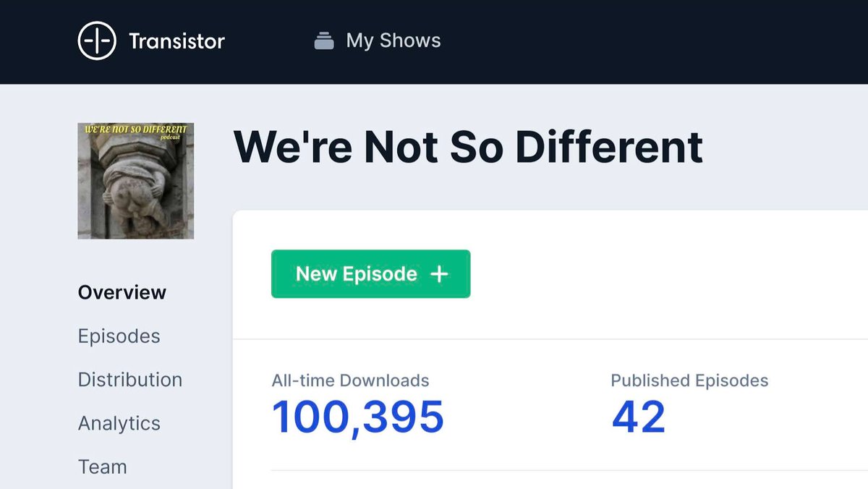Open the My Shows navigation link
Viewport: 868px width, 489px height.
(393, 41)
